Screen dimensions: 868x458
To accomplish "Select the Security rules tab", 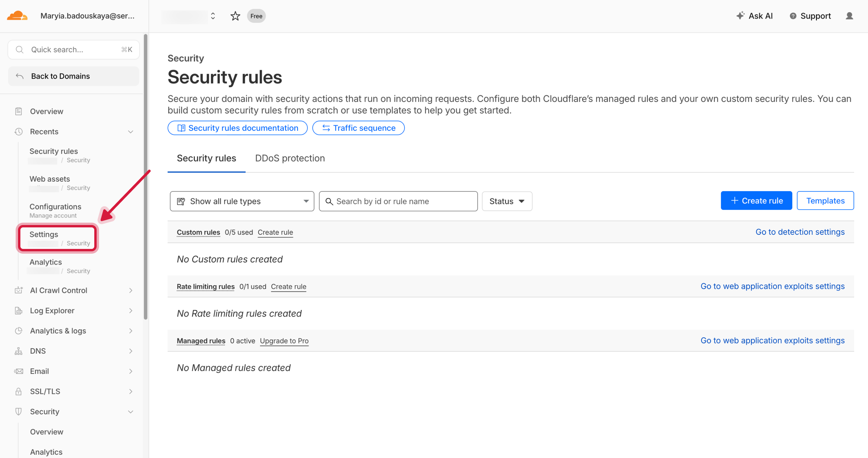I will pyautogui.click(x=206, y=158).
